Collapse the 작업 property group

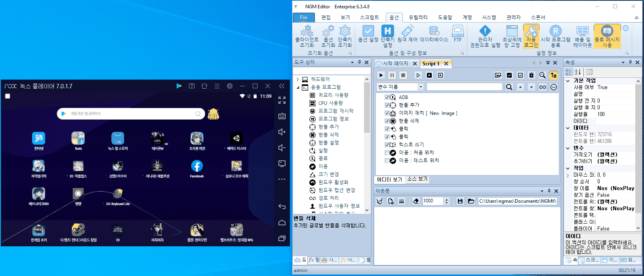[568, 168]
